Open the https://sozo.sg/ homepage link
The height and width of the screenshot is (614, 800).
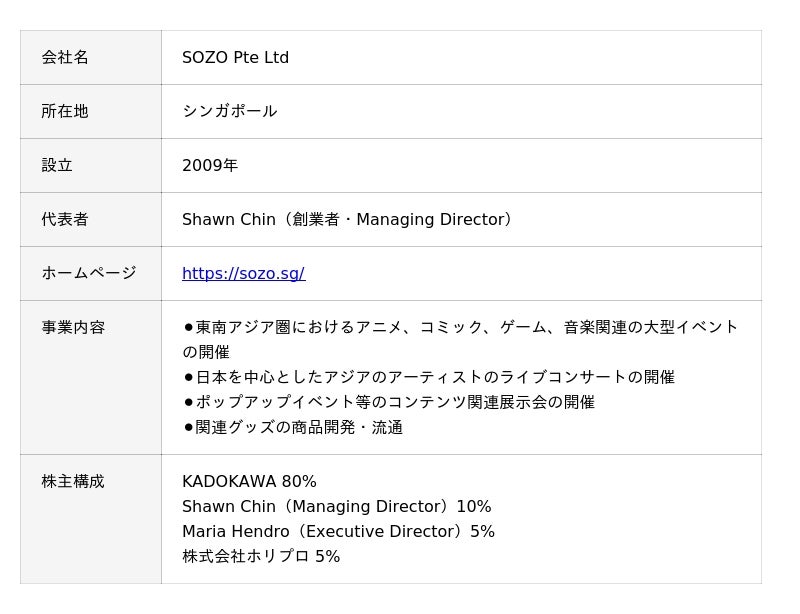tap(243, 273)
